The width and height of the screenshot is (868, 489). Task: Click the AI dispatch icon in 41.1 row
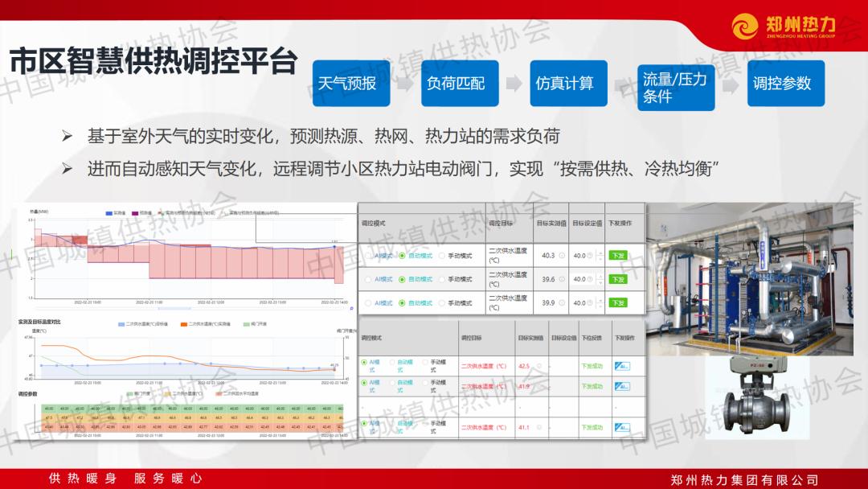622,427
